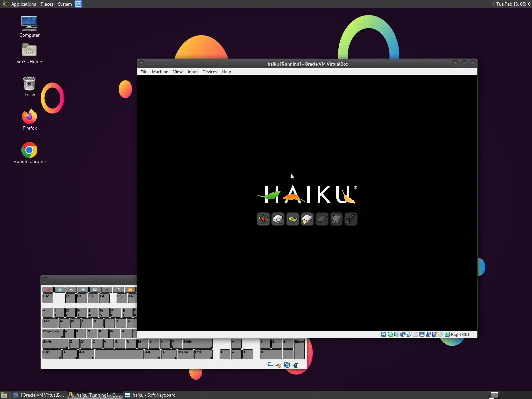Open keyboard layout list icon in soft keyboard
This screenshot has width=532, height=399.
coord(270,365)
